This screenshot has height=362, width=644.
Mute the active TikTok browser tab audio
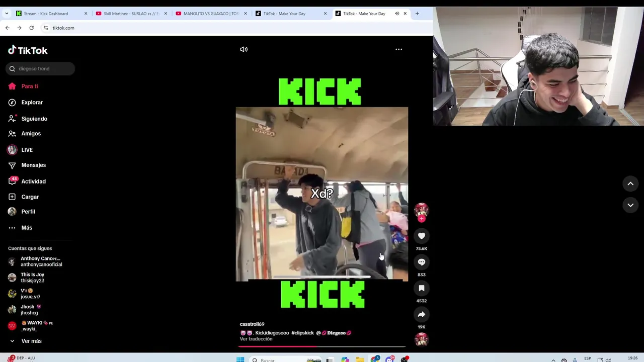tap(397, 14)
